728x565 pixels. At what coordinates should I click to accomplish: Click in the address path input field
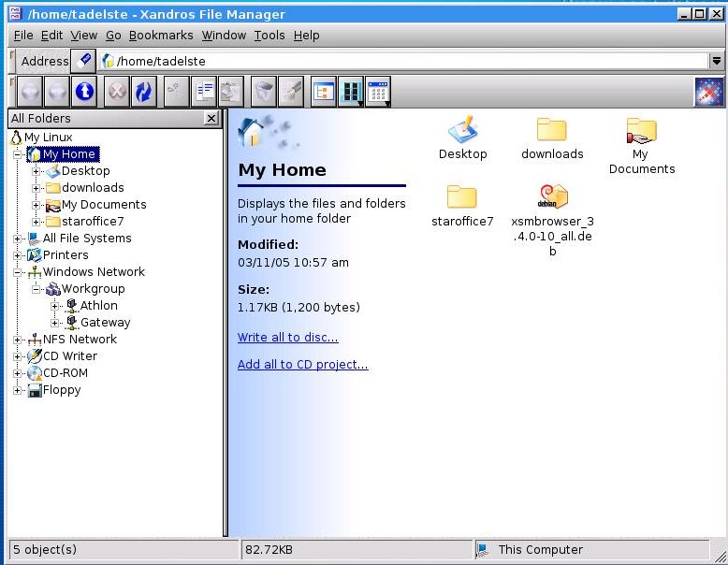[402, 61]
